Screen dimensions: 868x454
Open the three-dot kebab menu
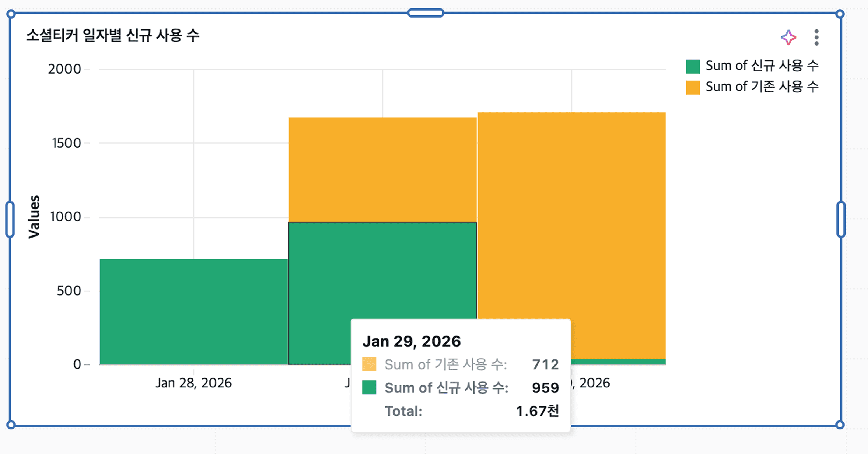tap(816, 37)
